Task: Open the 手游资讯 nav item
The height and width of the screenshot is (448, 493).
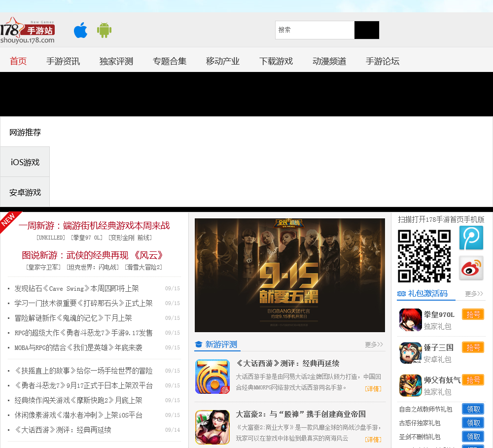Action: (63, 61)
